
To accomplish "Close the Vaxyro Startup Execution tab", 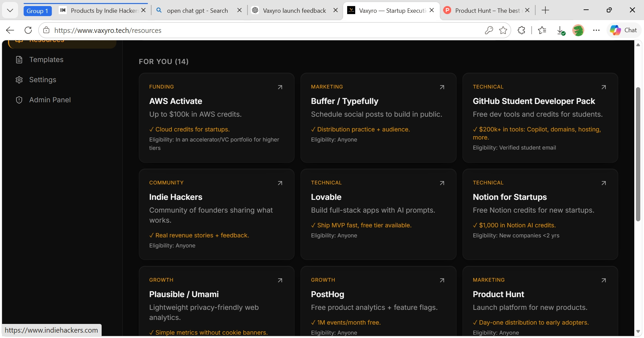I will click(432, 10).
